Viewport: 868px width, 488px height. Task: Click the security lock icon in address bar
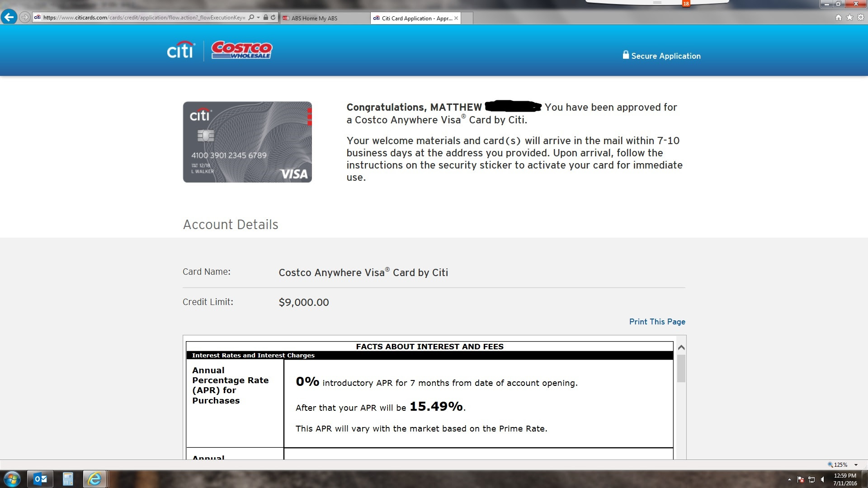pyautogui.click(x=266, y=18)
